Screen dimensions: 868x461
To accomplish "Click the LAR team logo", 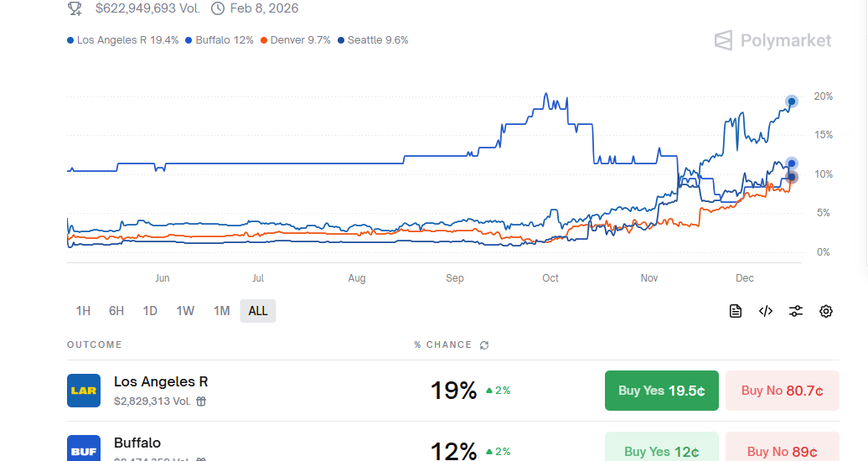I will [84, 391].
